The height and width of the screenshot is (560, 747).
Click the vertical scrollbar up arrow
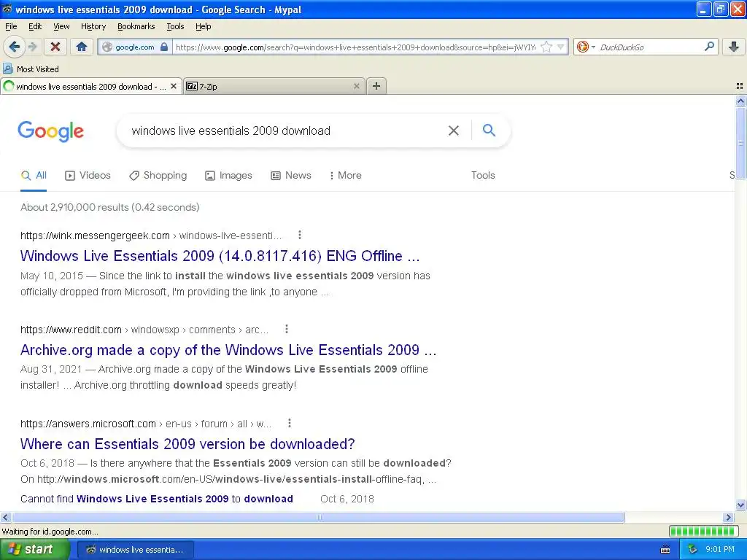pos(740,101)
